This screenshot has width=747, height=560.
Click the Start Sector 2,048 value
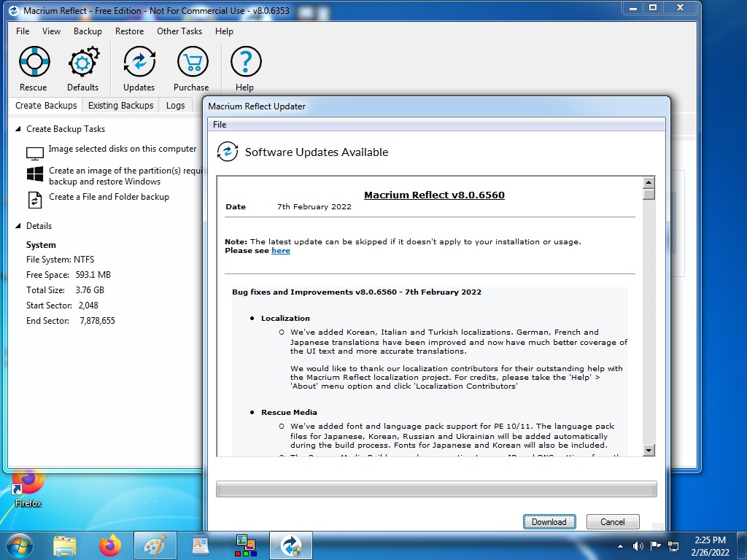(x=88, y=306)
